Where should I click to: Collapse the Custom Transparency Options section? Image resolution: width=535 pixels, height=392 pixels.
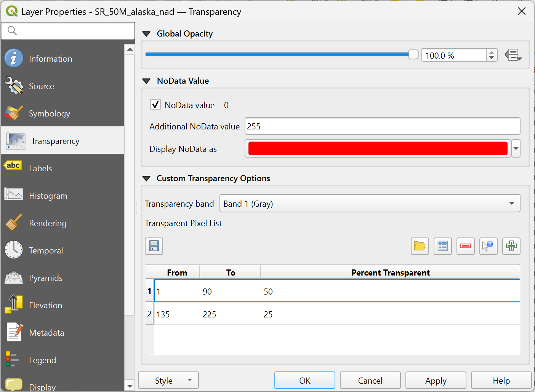click(x=146, y=178)
